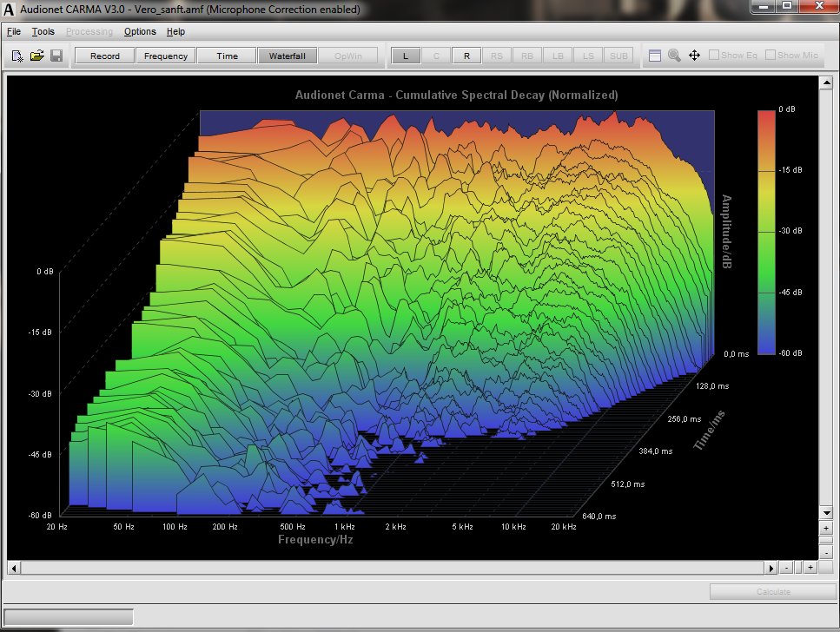This screenshot has height=632, width=840.
Task: Select the pan move arrows tool
Action: pyautogui.click(x=694, y=56)
